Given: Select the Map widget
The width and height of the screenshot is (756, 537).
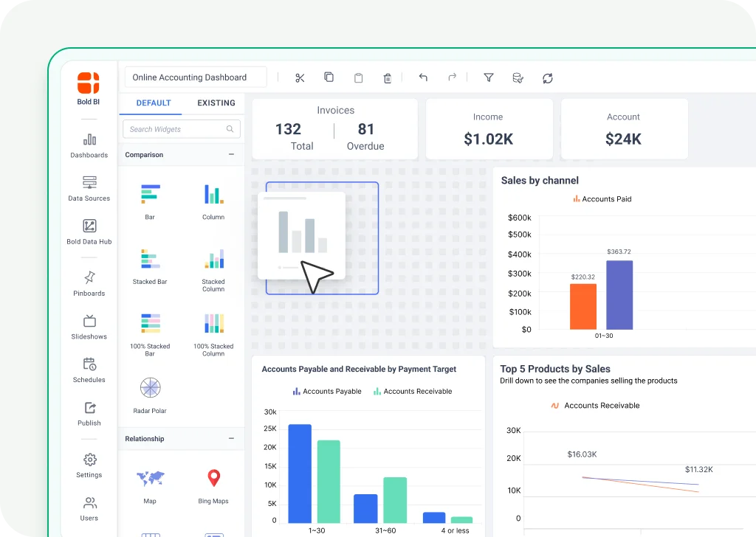Looking at the screenshot, I should [150, 486].
